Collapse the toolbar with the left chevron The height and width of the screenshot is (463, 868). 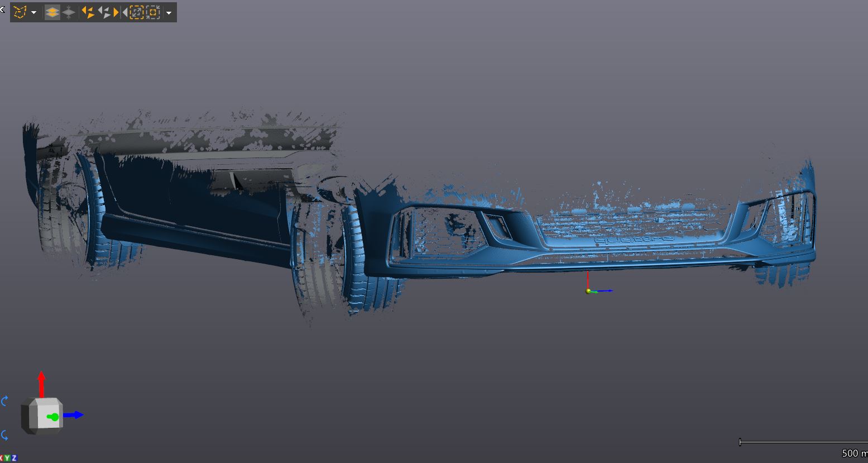(x=2, y=8)
